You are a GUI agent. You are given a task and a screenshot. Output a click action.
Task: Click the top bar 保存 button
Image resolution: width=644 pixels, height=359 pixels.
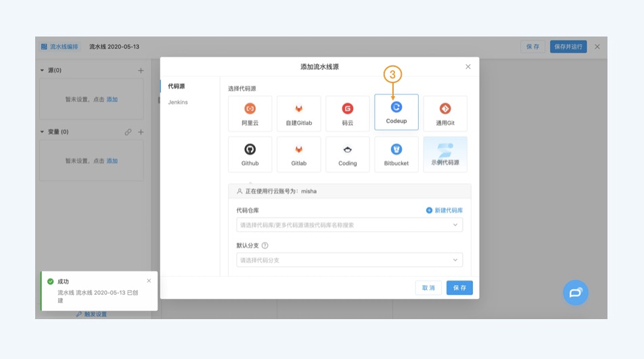(x=532, y=47)
